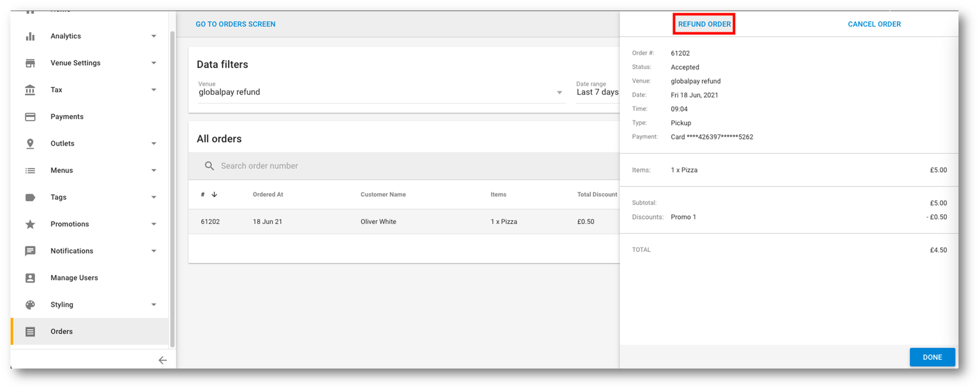Image resolution: width=980 pixels, height=390 pixels.
Task: Sort orders by number using arrow
Action: 215,195
